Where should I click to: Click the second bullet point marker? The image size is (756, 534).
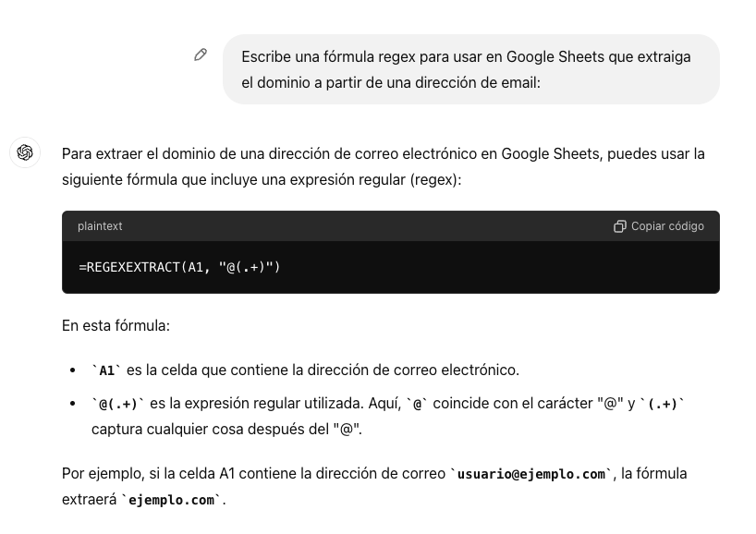(x=73, y=404)
